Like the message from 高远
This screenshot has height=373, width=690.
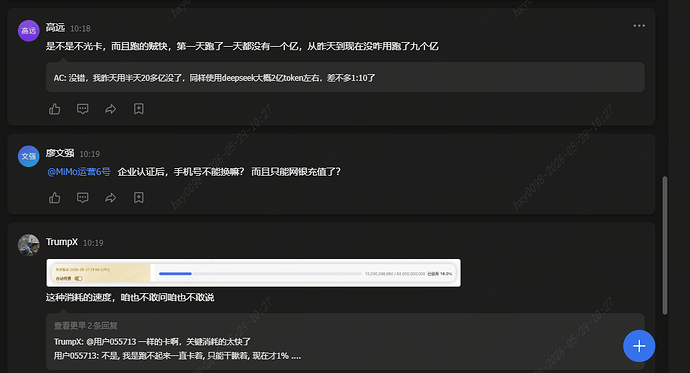pyautogui.click(x=55, y=109)
